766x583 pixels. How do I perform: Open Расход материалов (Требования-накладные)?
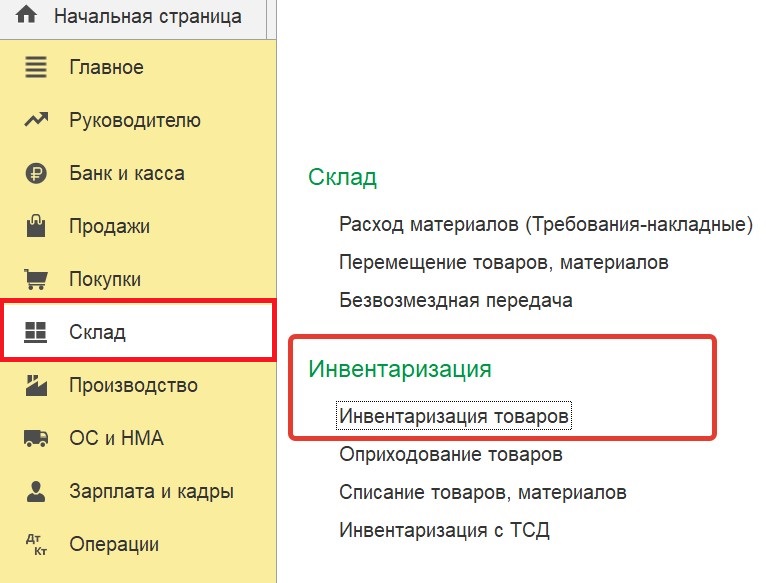546,224
